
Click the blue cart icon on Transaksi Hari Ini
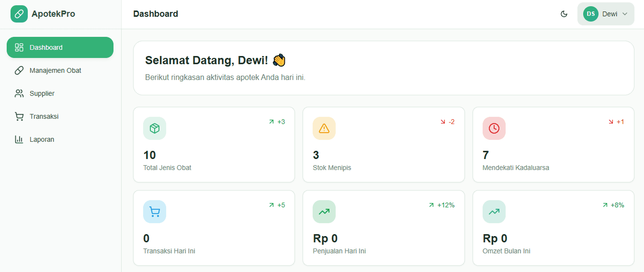pos(155,212)
